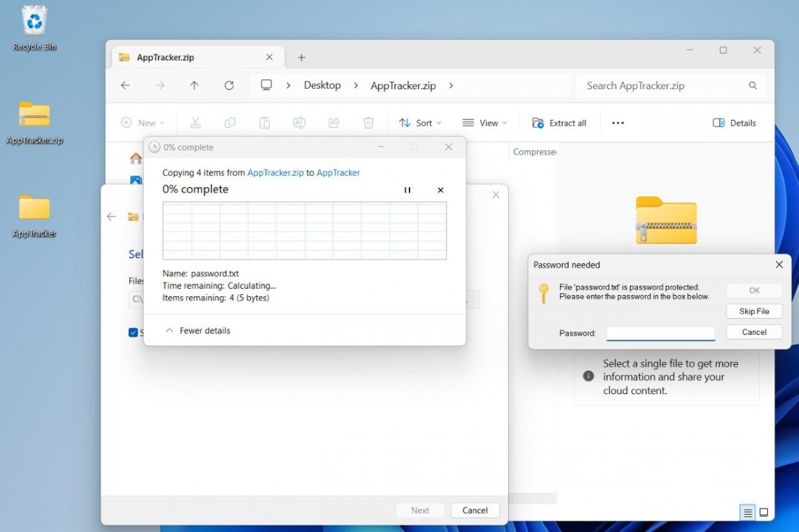Open the View dropdown menu
Image resolution: width=799 pixels, height=532 pixels.
pos(484,123)
